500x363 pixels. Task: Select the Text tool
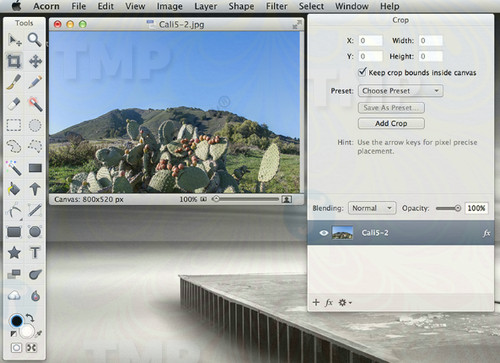coord(35,253)
